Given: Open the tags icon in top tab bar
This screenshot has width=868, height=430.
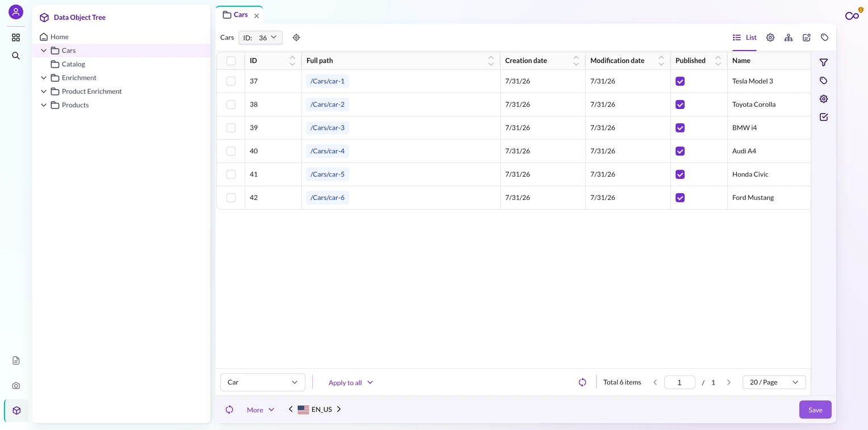Looking at the screenshot, I should [825, 37].
